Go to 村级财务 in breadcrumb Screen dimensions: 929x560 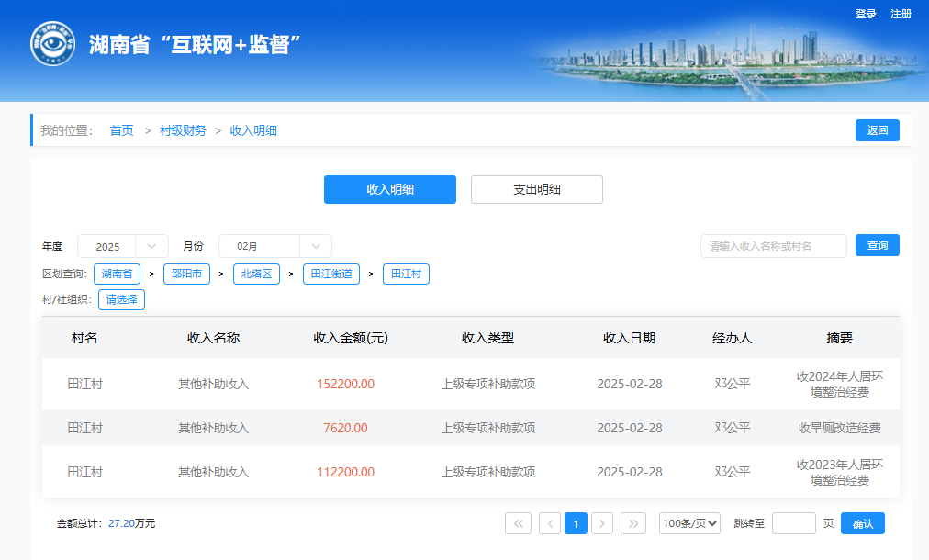[183, 130]
